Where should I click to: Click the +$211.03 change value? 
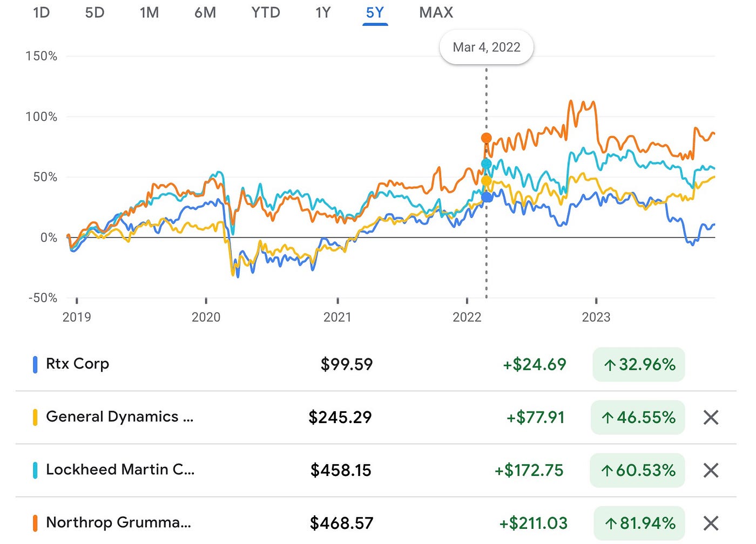coord(533,523)
